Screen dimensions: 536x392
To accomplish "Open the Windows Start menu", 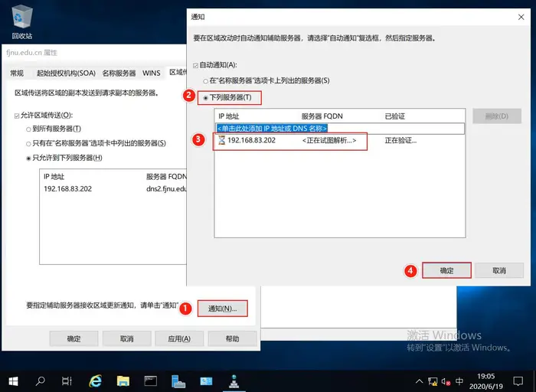I will 13,381.
